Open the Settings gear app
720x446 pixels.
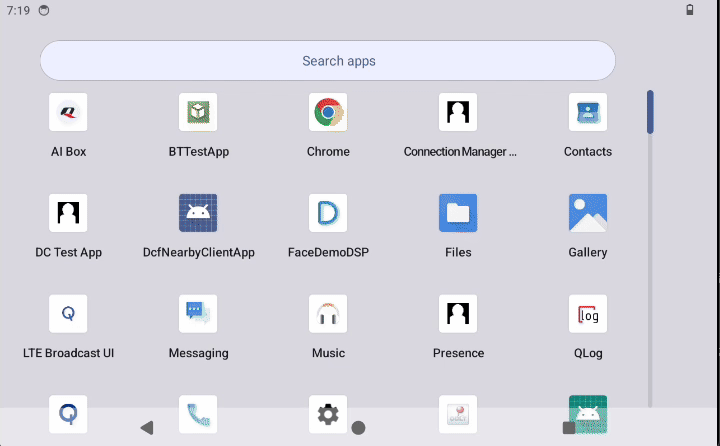click(327, 413)
